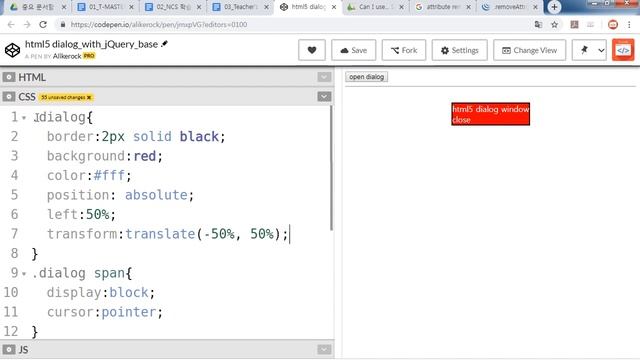
Task: Open the JS editor settings gear
Action: coord(9,350)
